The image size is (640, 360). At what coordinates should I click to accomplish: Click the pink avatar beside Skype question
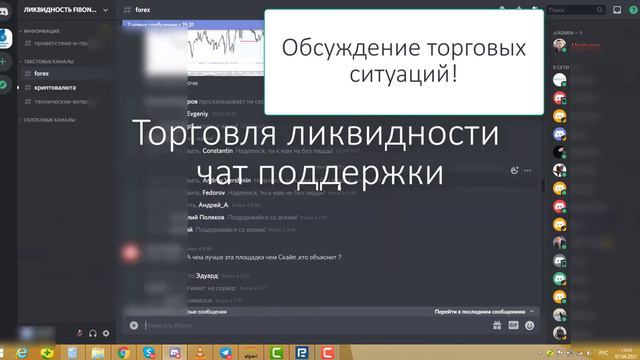pyautogui.click(x=130, y=253)
